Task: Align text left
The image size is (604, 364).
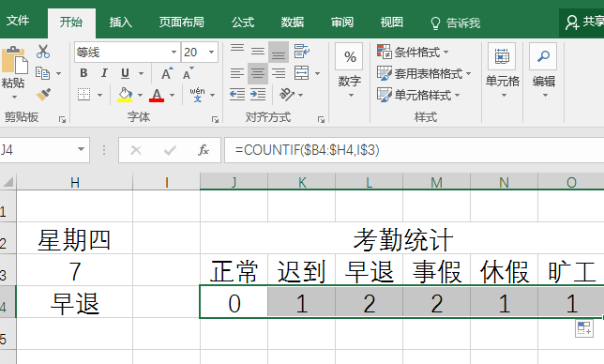Action: pos(237,73)
